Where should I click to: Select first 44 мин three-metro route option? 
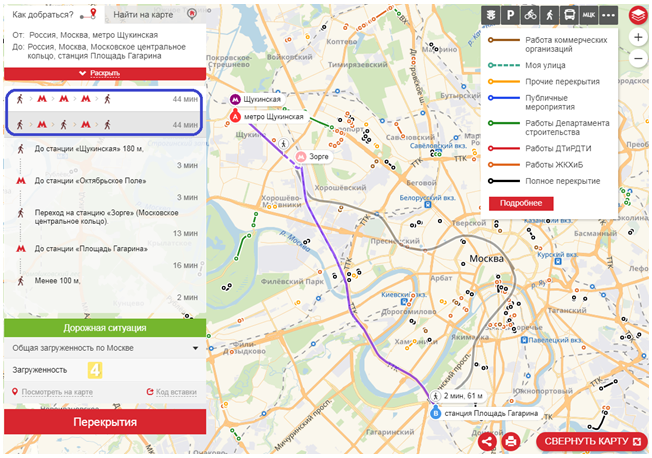coord(104,99)
